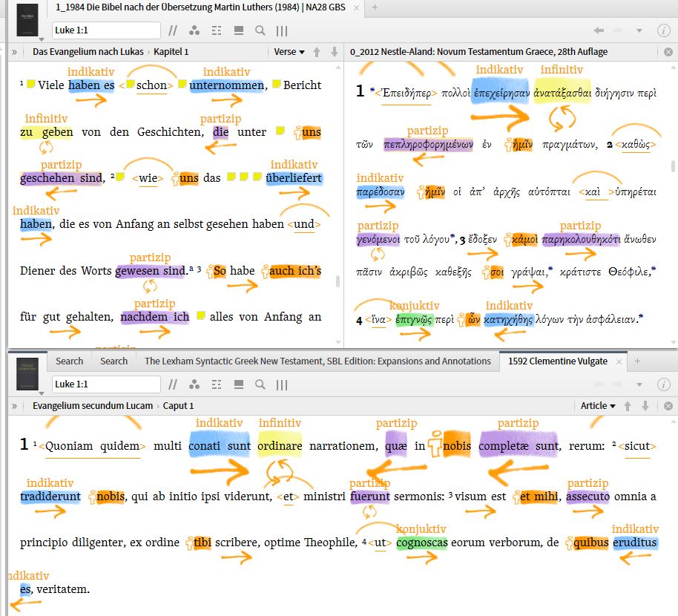Go back in Luther Bible panel history
The image size is (678, 616).
point(599,30)
